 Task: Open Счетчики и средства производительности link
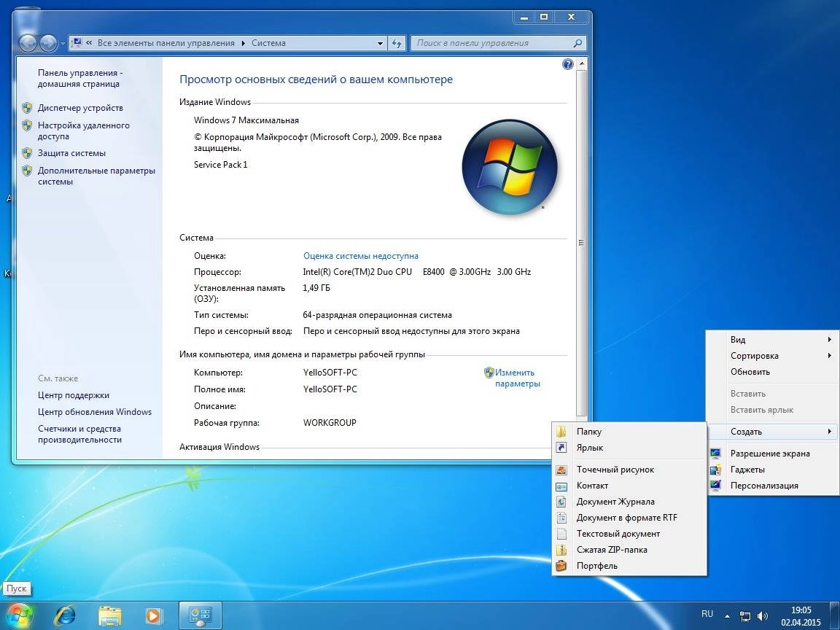click(79, 435)
